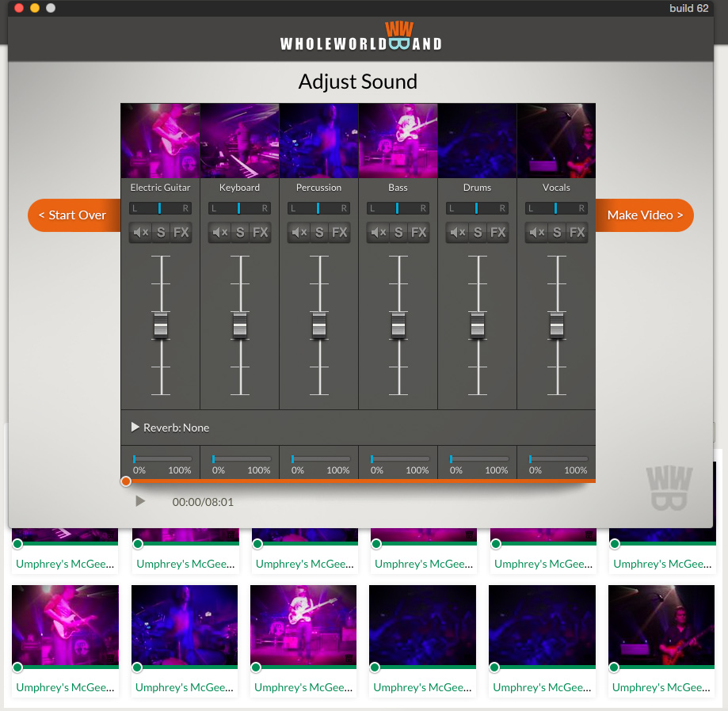Click Bass reverb amount slider
This screenshot has height=711, width=728.
pyautogui.click(x=400, y=459)
